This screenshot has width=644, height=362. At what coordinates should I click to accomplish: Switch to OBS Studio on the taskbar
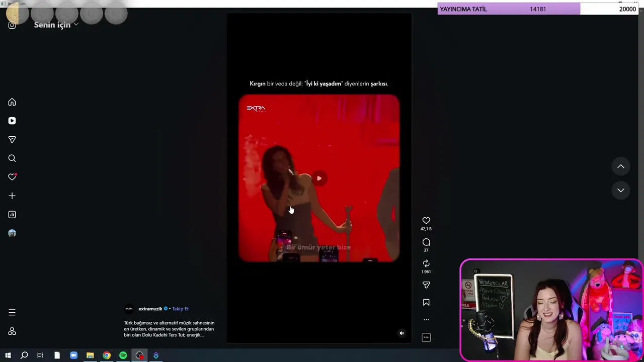(x=139, y=355)
